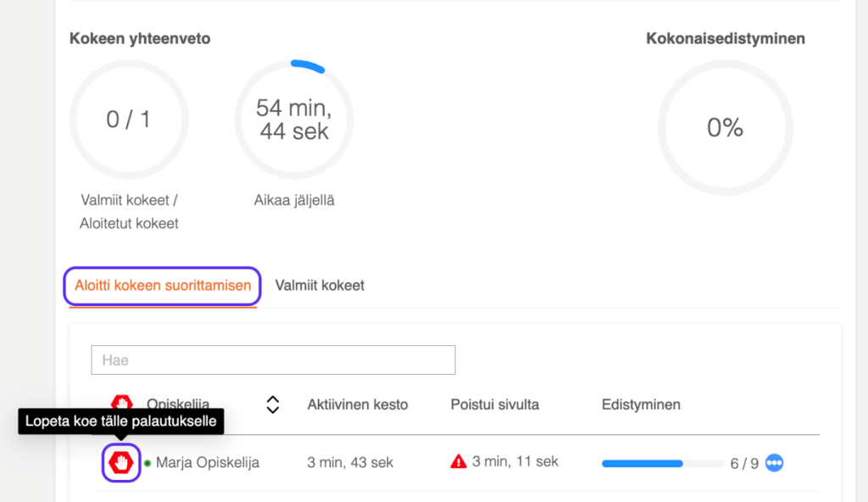
Task: Click the Aktiivinen kesto column header
Action: [x=357, y=404]
